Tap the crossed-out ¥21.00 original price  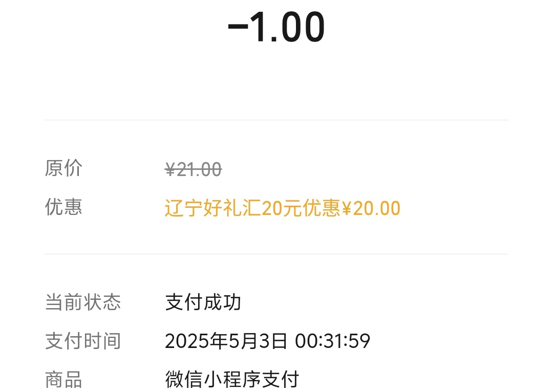(193, 169)
